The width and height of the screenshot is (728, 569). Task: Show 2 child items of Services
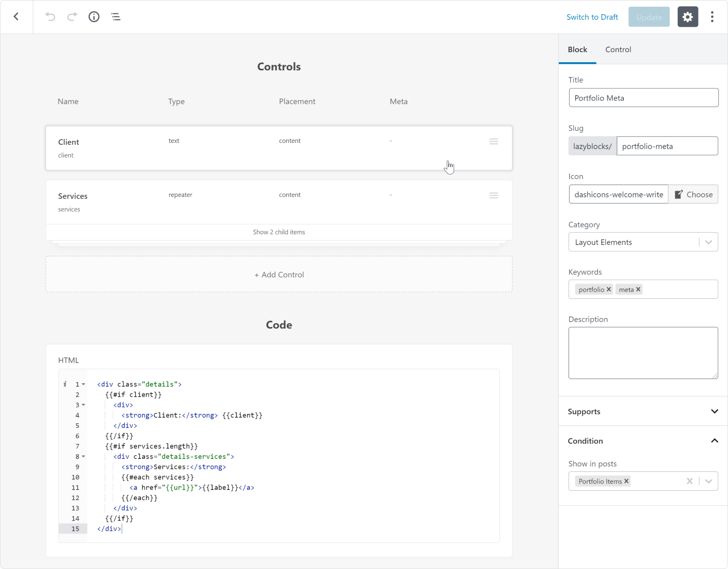(x=279, y=232)
